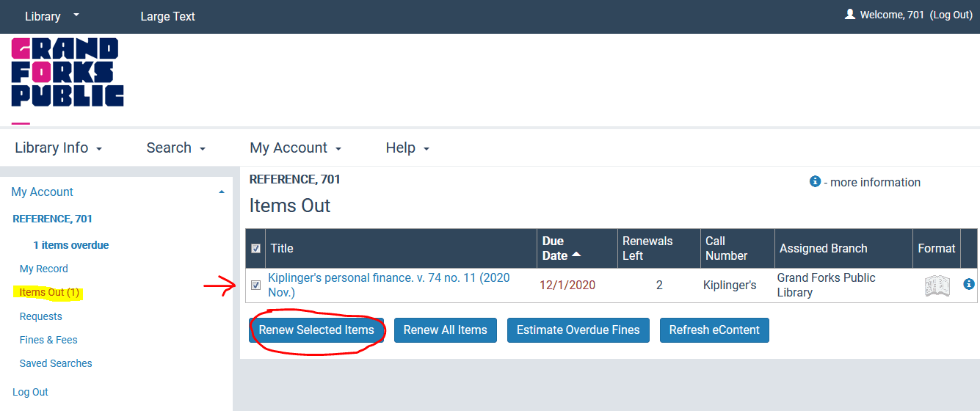Select Fines & Fees in sidebar
Viewport: 980px width, 411px height.
(48, 340)
